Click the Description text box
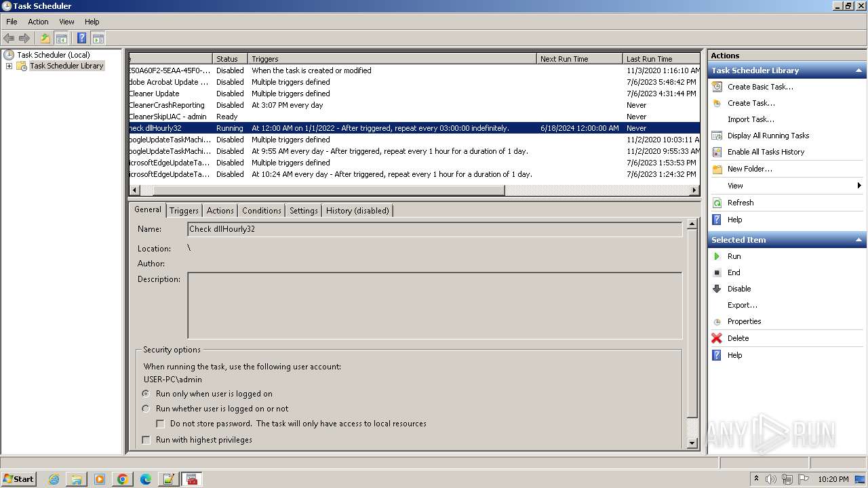This screenshot has height=488, width=868. [x=435, y=306]
